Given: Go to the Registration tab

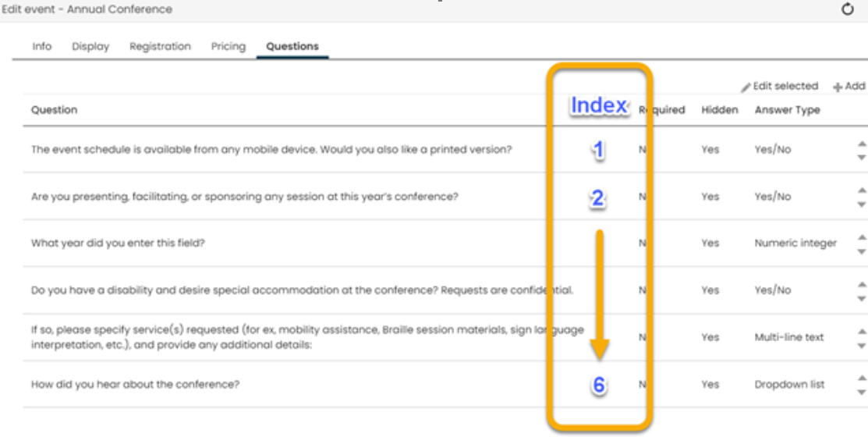Looking at the screenshot, I should (160, 46).
